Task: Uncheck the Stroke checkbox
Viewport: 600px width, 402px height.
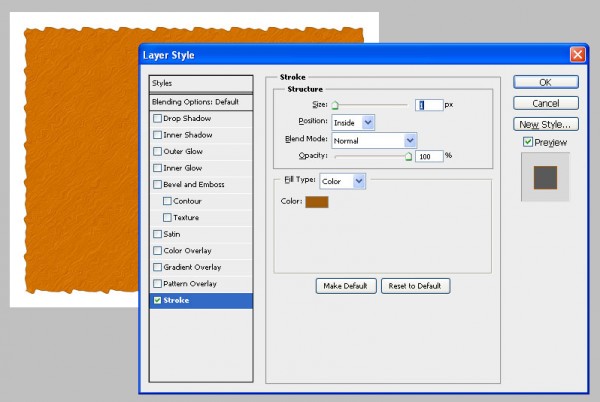Action: 157,300
